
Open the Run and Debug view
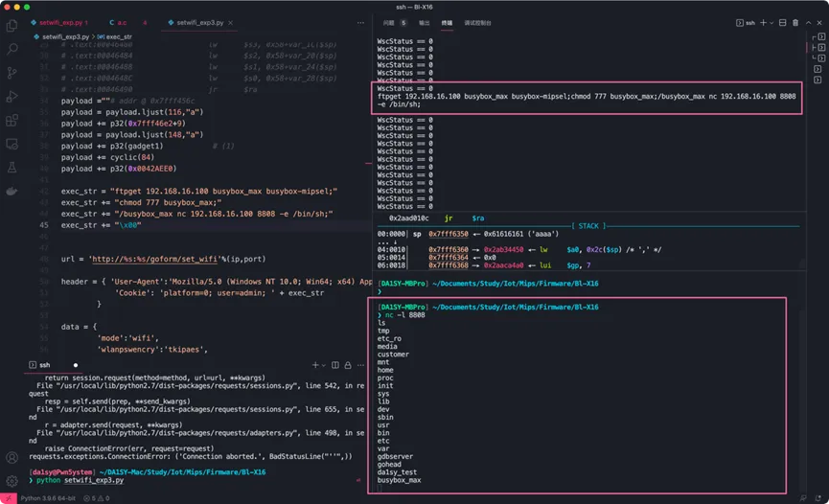click(x=12, y=97)
